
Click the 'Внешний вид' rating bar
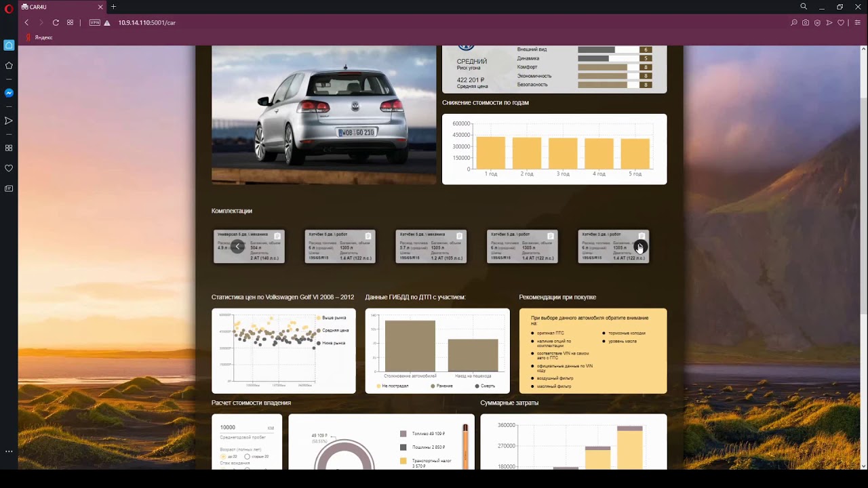tap(614, 49)
